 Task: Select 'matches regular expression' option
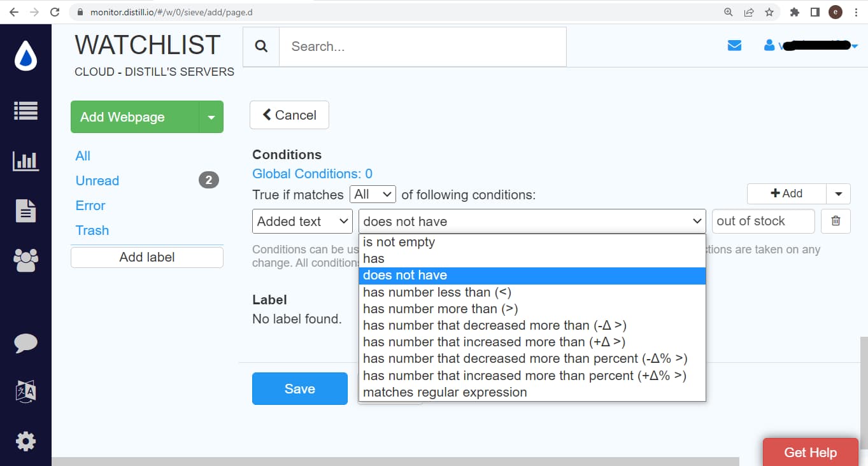[445, 392]
